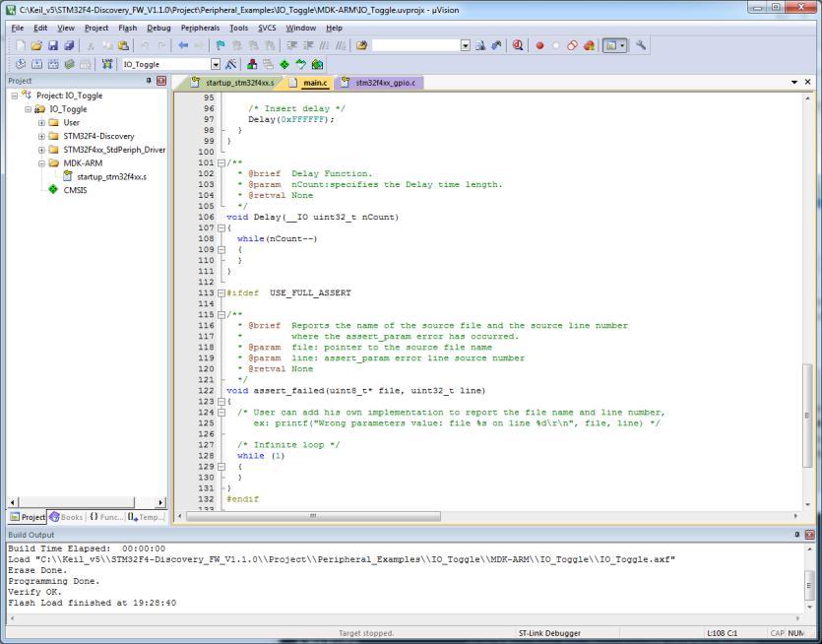Switch to the Templates tab in the Project panel
Viewport: 822px width, 644px height.
(147, 517)
